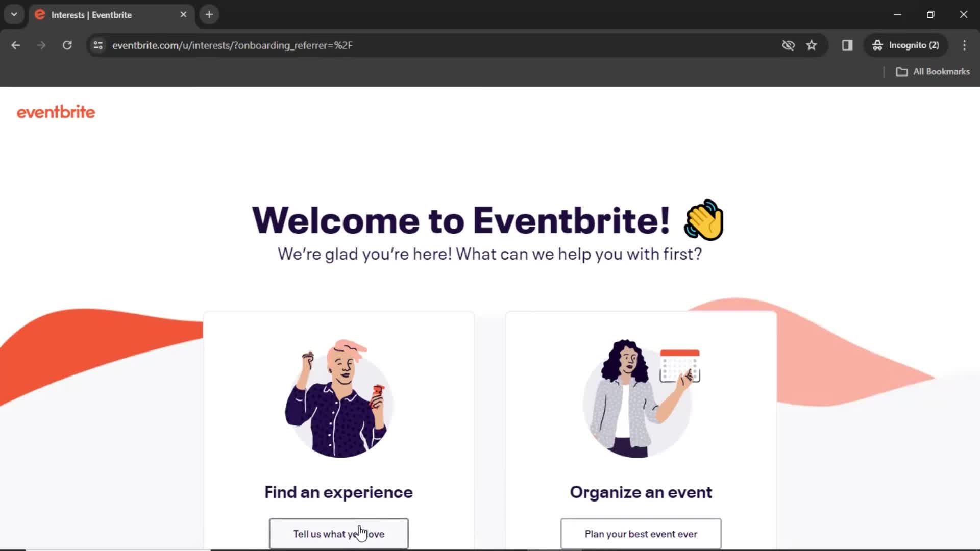Click the Organize an event illustration
The width and height of the screenshot is (980, 551).
click(641, 398)
